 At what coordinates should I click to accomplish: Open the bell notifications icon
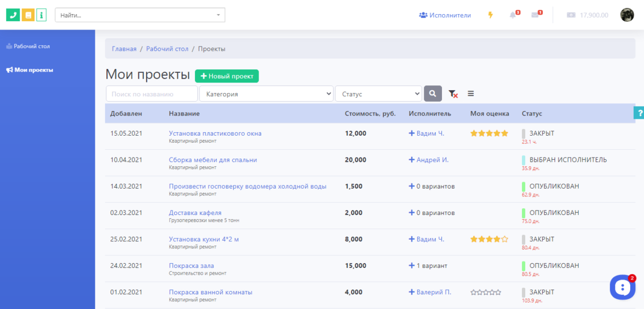pyautogui.click(x=513, y=15)
